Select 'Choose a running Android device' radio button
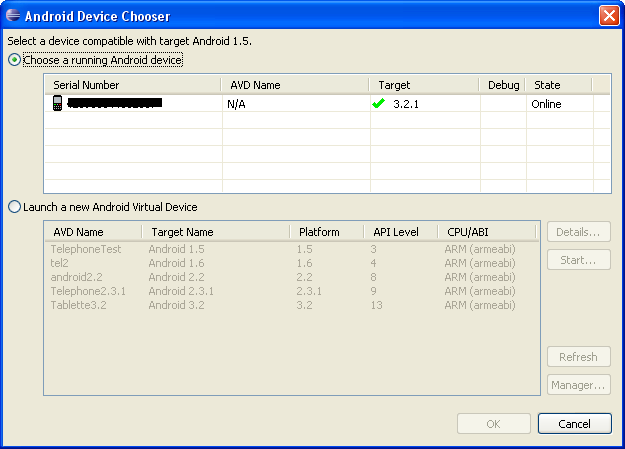Viewport: 625px width, 449px height. pos(14,60)
